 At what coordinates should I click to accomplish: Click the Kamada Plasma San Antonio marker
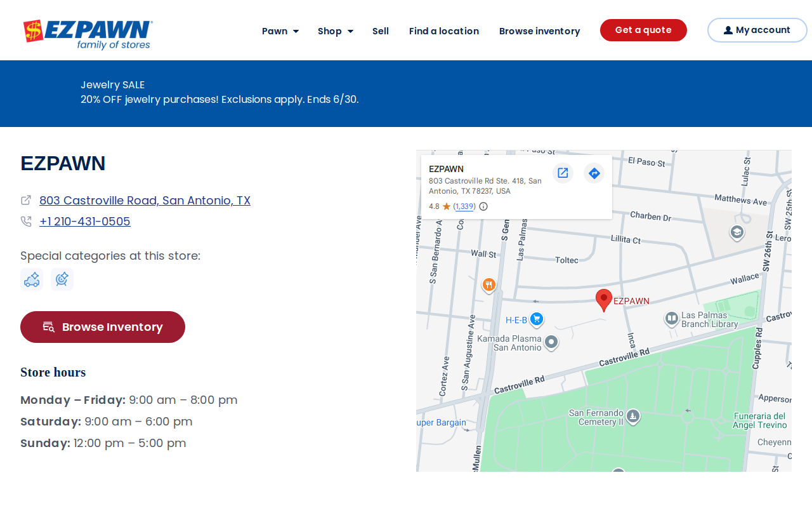(551, 343)
